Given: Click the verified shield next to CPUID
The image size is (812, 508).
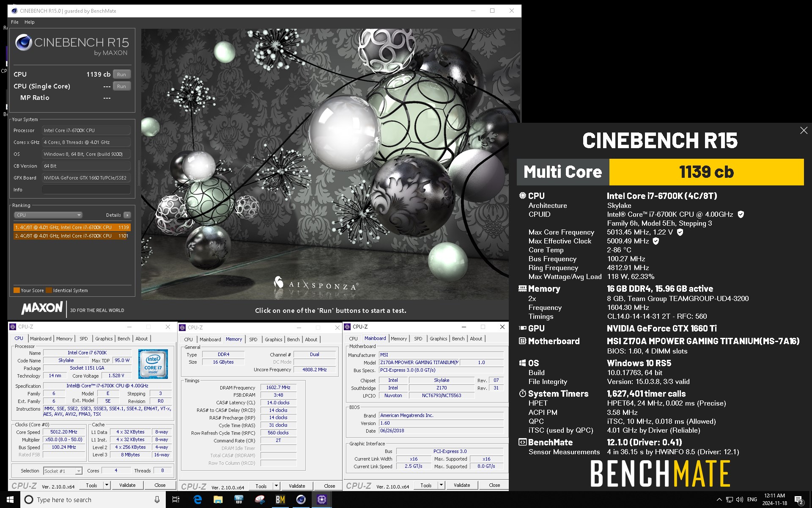Looking at the screenshot, I should coord(741,215).
